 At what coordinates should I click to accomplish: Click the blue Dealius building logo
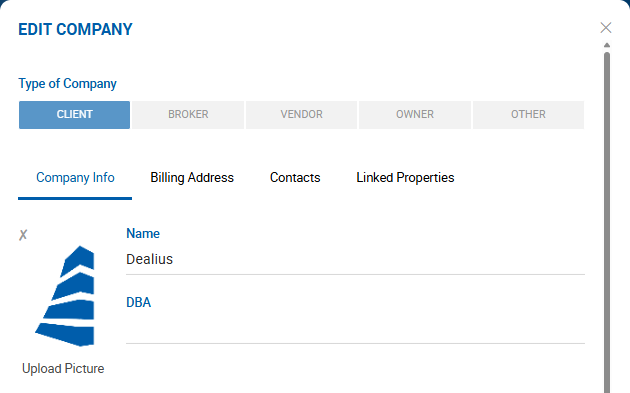(x=65, y=296)
